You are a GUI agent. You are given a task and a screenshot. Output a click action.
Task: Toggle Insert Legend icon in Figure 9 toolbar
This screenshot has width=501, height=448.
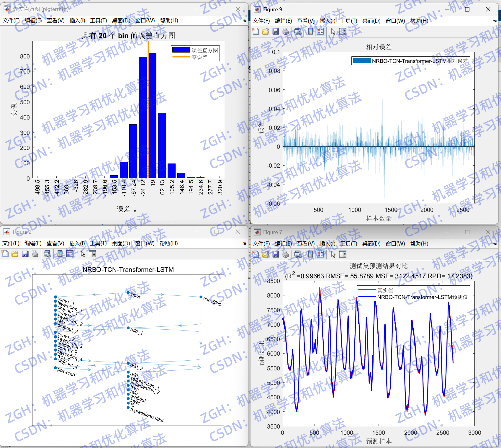[x=320, y=31]
